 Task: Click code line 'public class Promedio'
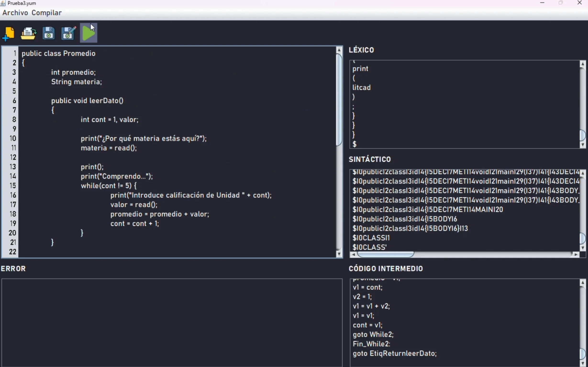click(x=58, y=53)
